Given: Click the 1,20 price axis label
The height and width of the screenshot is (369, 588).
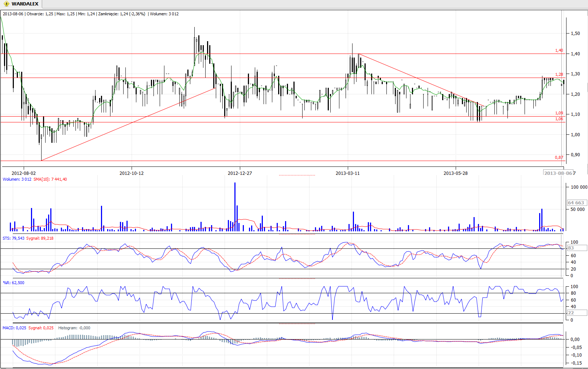Looking at the screenshot, I should (575, 94).
